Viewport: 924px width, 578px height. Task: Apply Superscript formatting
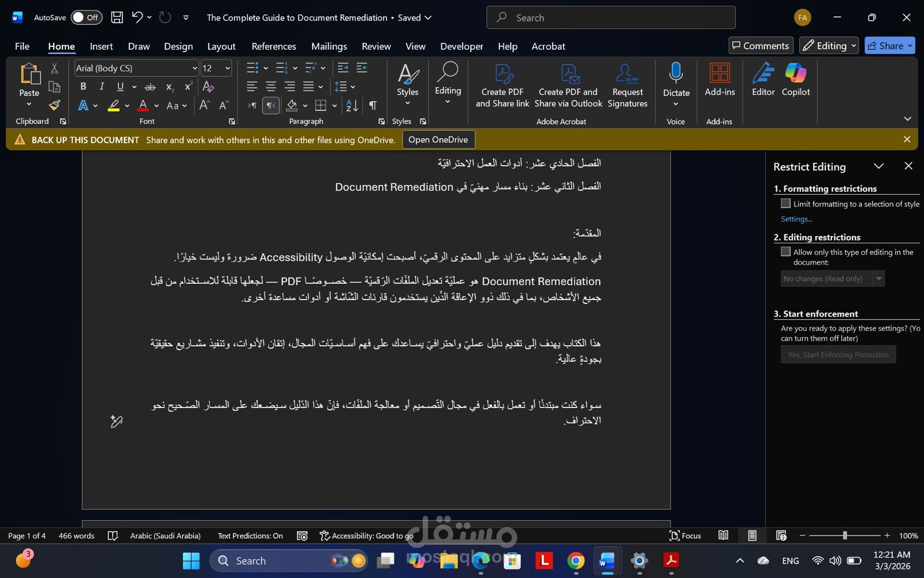(188, 87)
